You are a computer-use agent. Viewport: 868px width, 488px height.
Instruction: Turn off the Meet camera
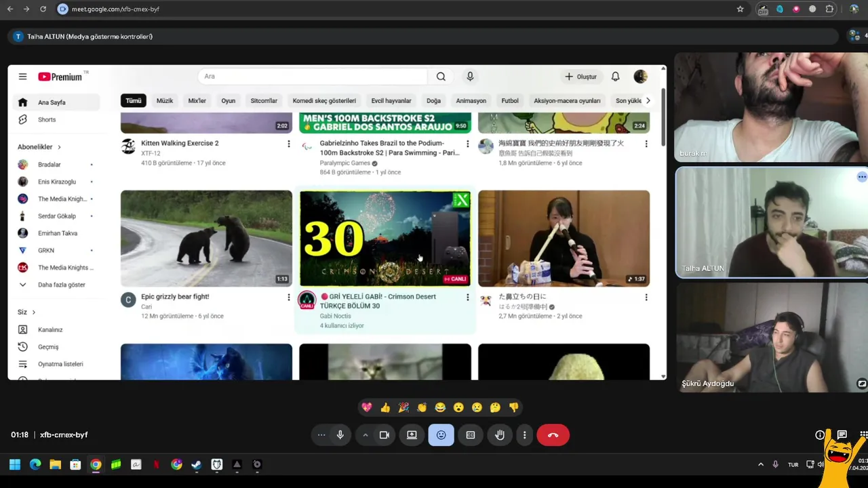384,435
